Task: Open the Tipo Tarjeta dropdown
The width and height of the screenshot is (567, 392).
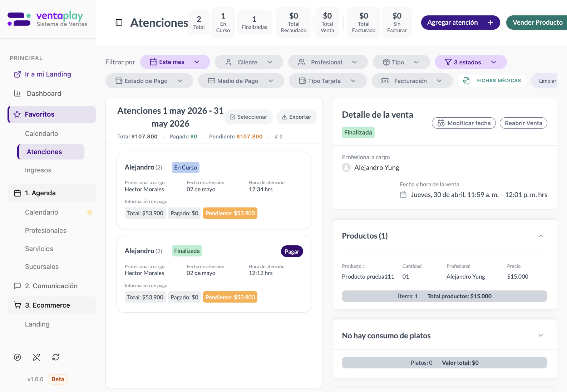Action: point(328,81)
